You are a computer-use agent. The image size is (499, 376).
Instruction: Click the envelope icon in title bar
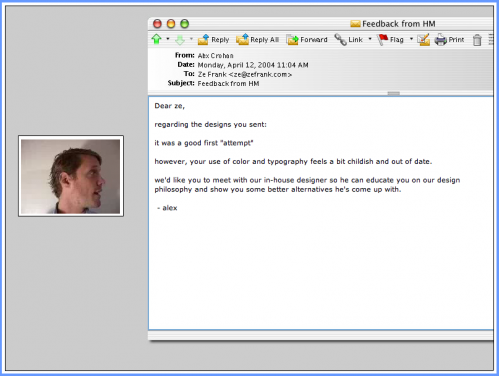(355, 24)
